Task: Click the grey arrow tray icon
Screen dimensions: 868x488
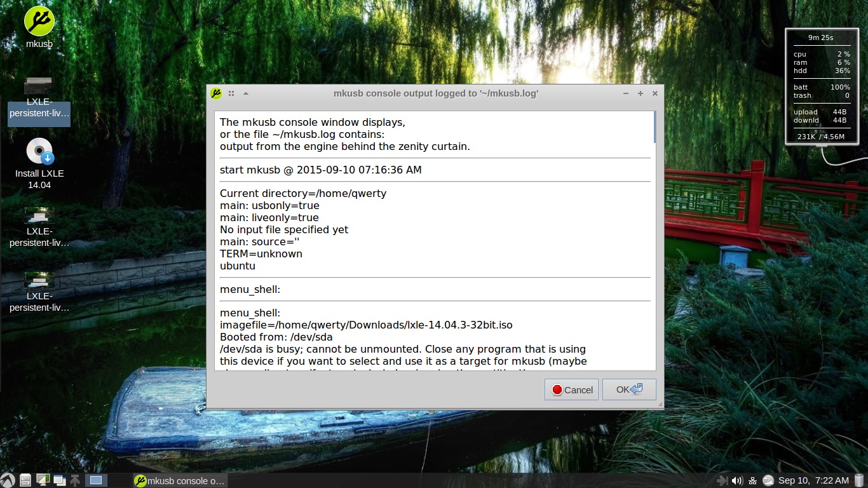Action: 722,480
